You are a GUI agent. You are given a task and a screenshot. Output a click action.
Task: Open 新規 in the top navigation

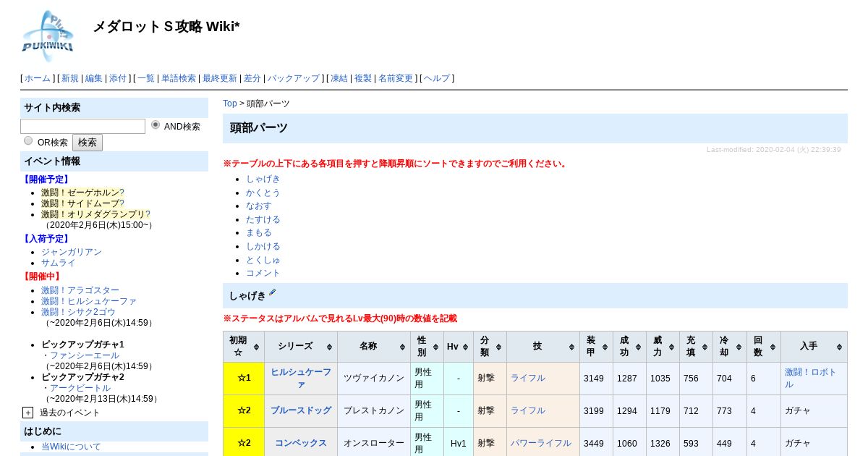click(70, 78)
